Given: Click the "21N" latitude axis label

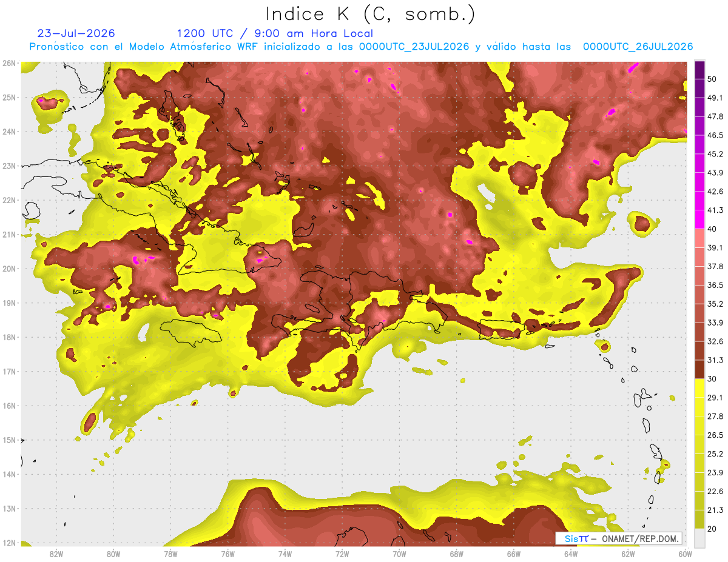Looking at the screenshot, I should click(9, 235).
